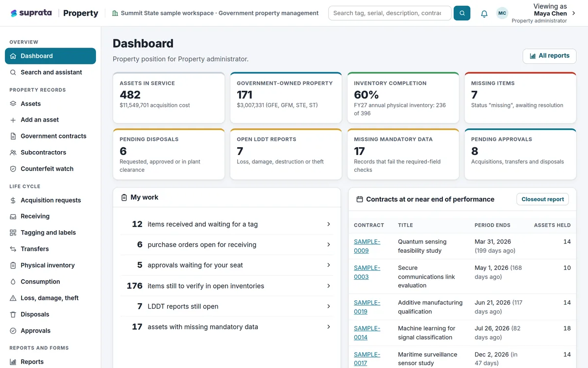Open contract link SAMPLE-0009
Screen dimensions: 588x368
click(367, 246)
